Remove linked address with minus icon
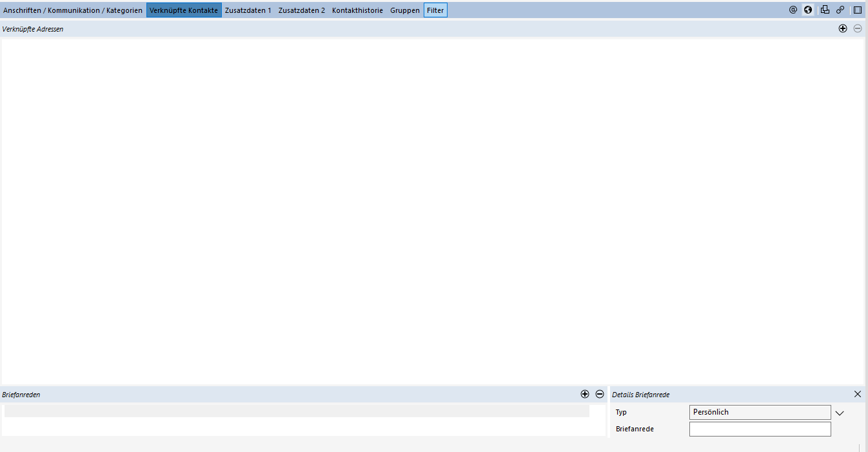The width and height of the screenshot is (868, 452). [858, 29]
